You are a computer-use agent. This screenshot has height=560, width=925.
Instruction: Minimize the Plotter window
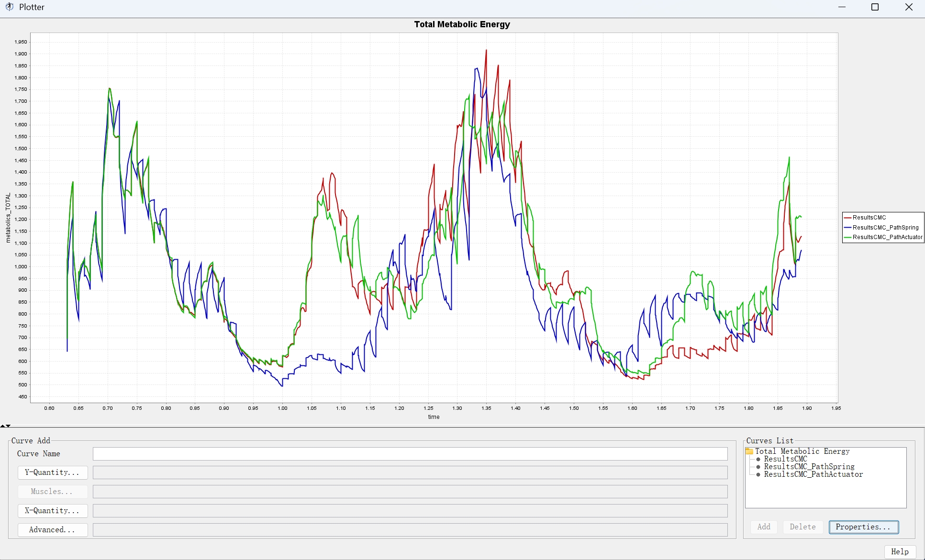pyautogui.click(x=842, y=7)
